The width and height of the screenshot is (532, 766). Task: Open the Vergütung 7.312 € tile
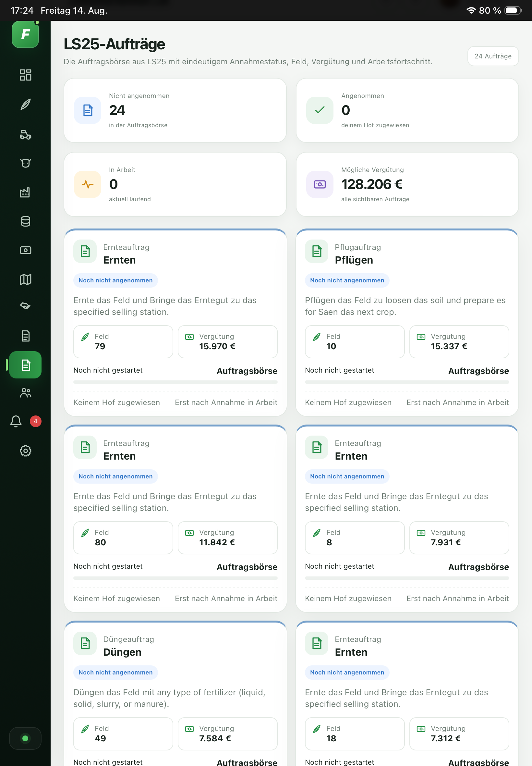(459, 734)
